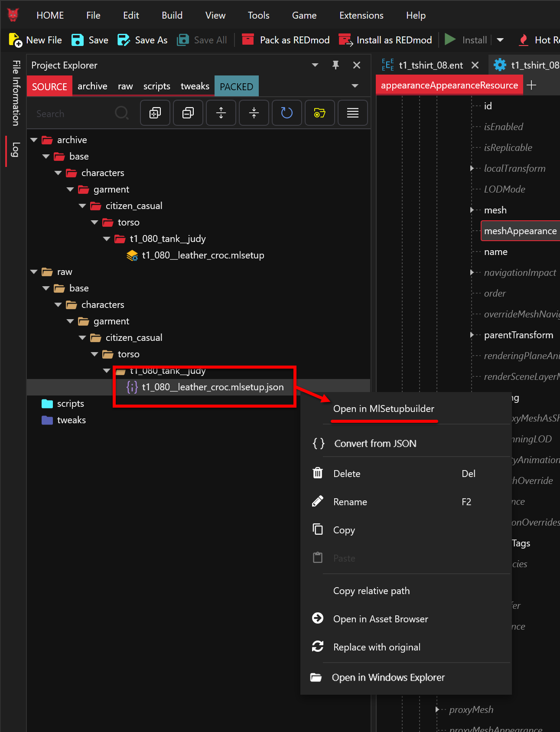Add a new tab with plus button
The image size is (560, 732).
coord(531,85)
